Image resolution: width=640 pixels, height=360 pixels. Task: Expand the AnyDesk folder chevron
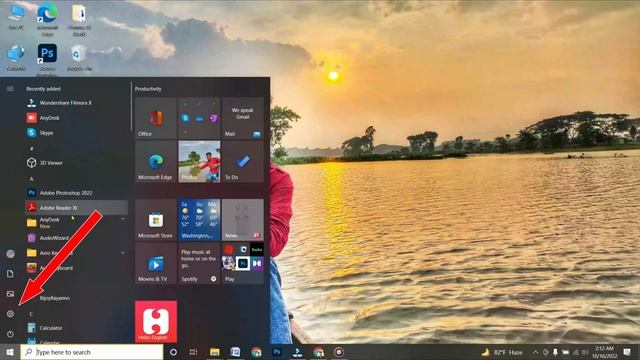pyautogui.click(x=122, y=220)
